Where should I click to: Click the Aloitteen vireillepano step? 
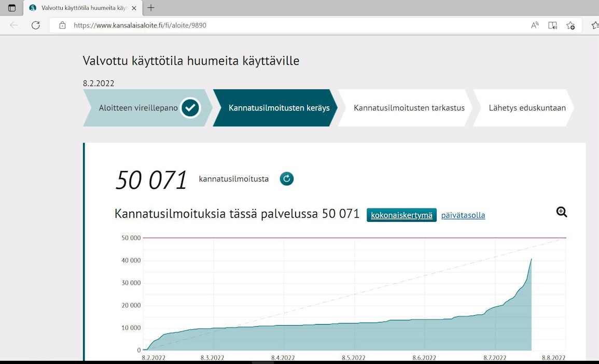(138, 108)
